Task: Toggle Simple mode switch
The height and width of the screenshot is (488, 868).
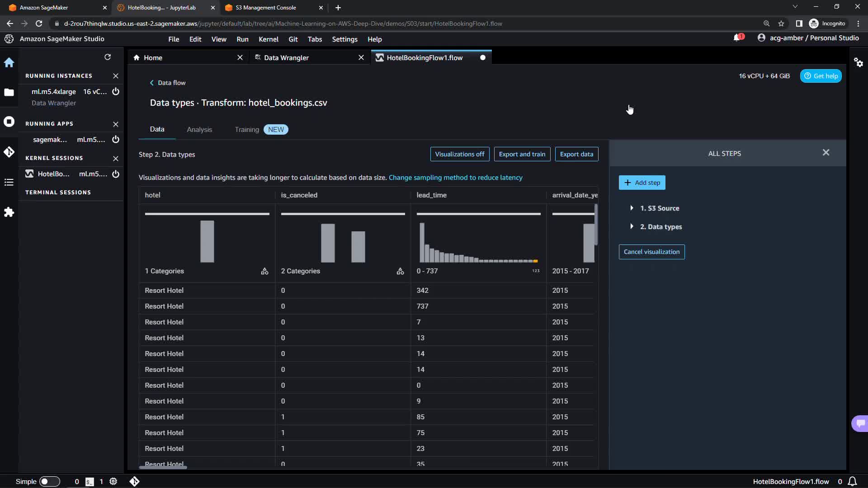Action: 50,482
